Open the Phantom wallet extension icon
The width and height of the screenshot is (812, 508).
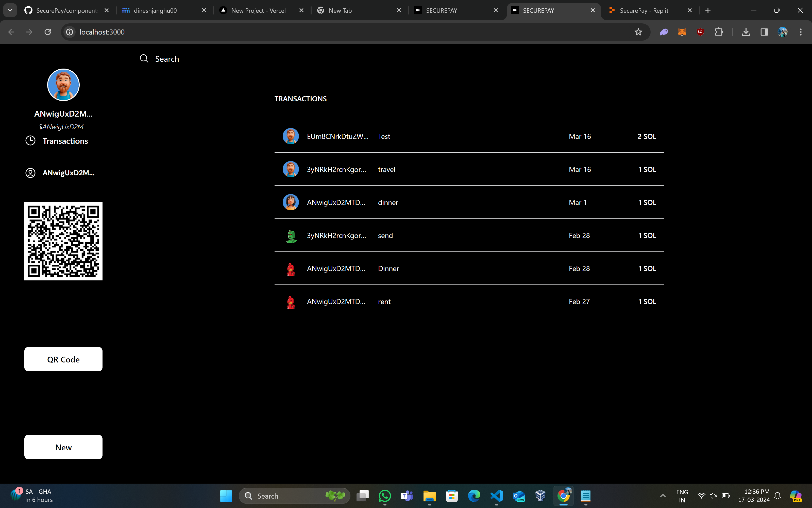[x=664, y=32]
